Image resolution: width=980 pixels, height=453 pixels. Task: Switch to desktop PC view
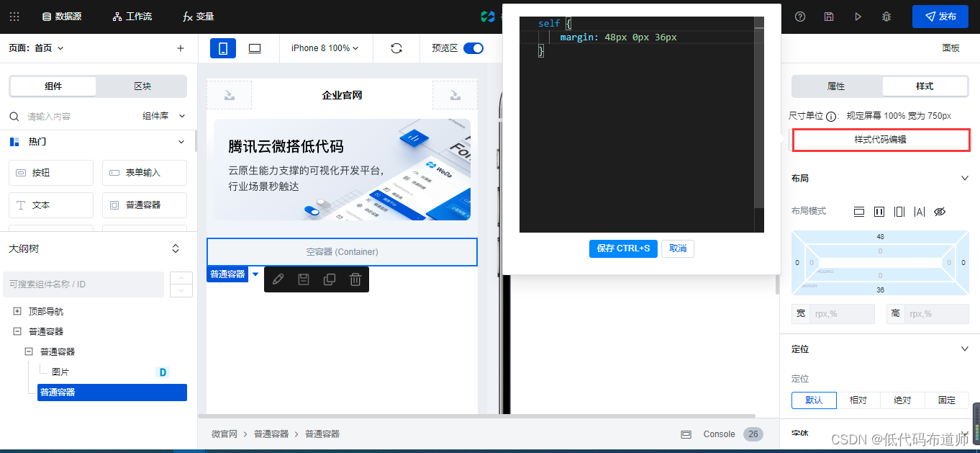tap(255, 48)
